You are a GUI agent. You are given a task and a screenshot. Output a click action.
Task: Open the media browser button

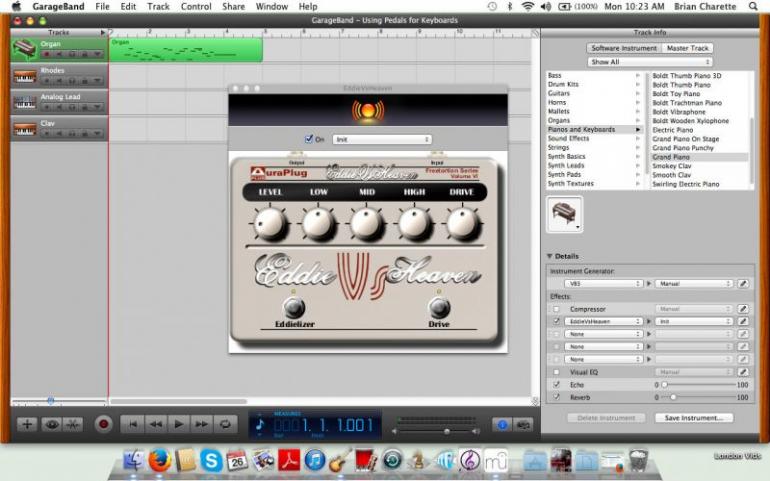coord(523,424)
